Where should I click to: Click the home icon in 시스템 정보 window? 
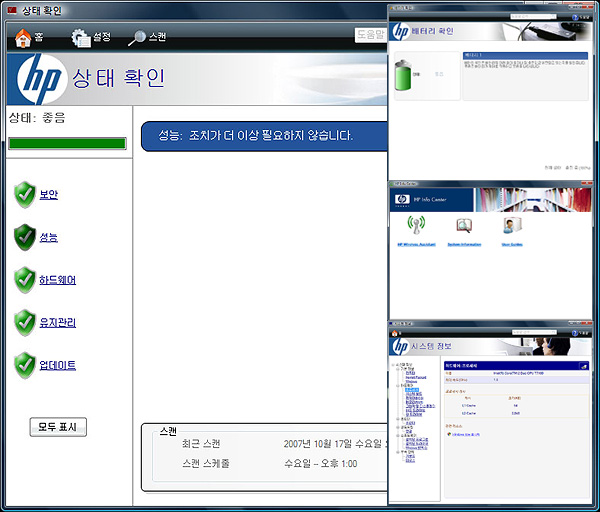(395, 333)
